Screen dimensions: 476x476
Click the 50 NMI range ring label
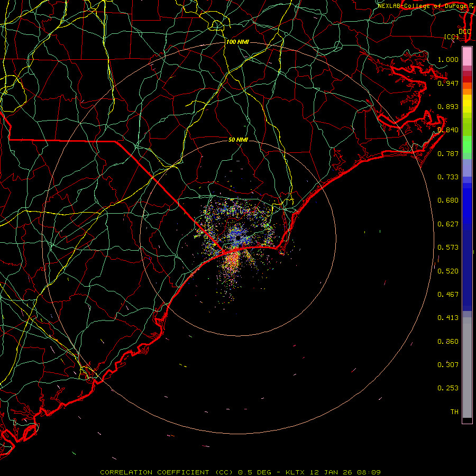coord(238,140)
